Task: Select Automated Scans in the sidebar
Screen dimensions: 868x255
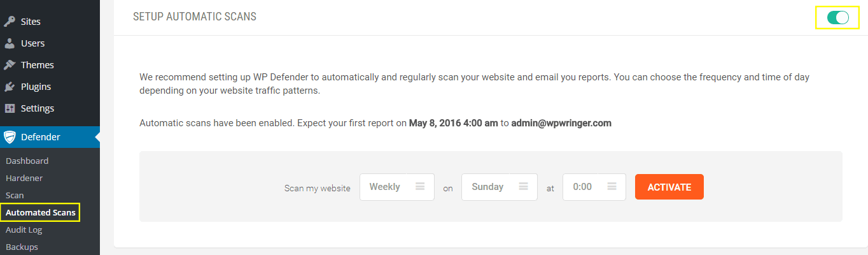Action: (x=40, y=212)
